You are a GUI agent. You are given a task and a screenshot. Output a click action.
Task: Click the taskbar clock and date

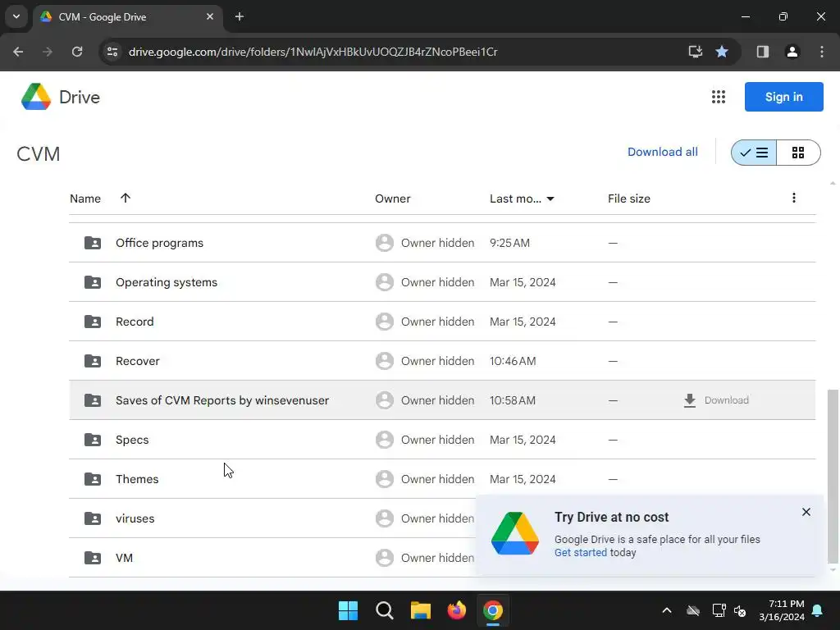782,610
